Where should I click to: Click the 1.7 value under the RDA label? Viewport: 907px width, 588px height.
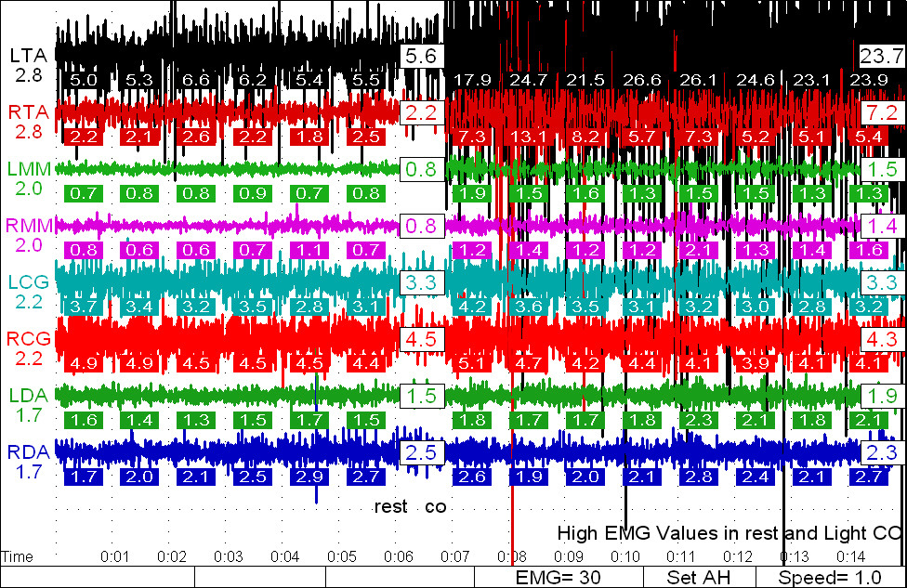[29, 472]
